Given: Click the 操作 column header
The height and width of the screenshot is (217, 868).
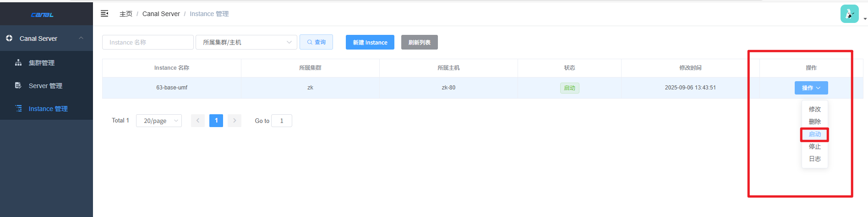Looking at the screenshot, I should point(811,68).
